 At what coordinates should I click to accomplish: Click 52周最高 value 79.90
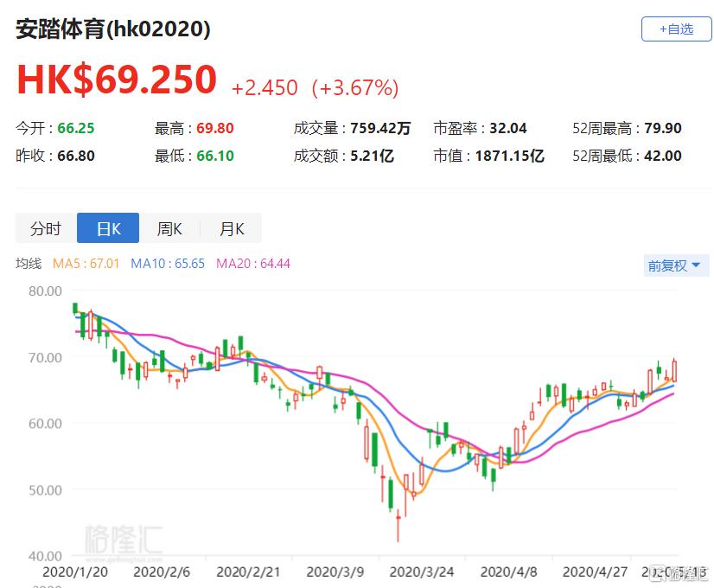coord(663,129)
